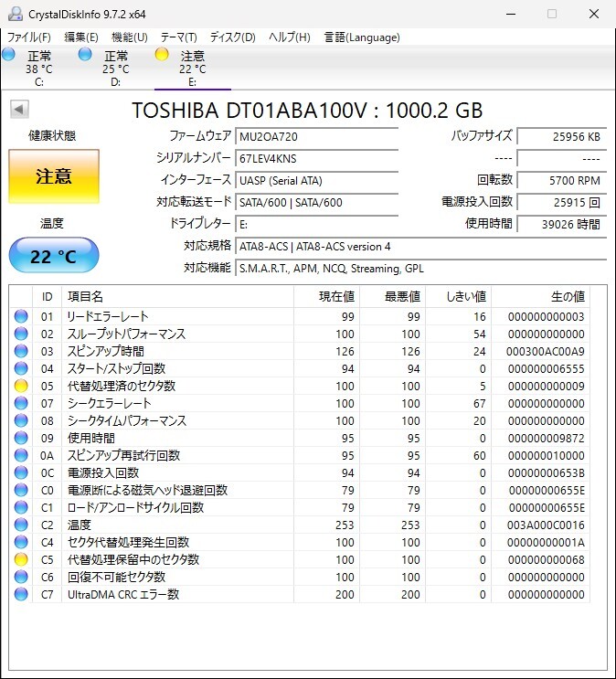
Task: Open the 言語(Language) menu
Action: point(362,37)
